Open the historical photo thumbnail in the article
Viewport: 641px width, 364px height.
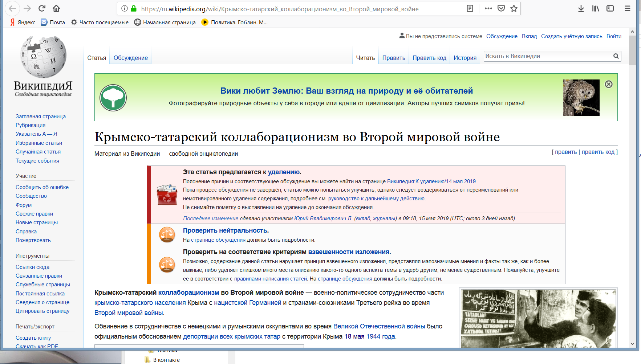[538, 318]
